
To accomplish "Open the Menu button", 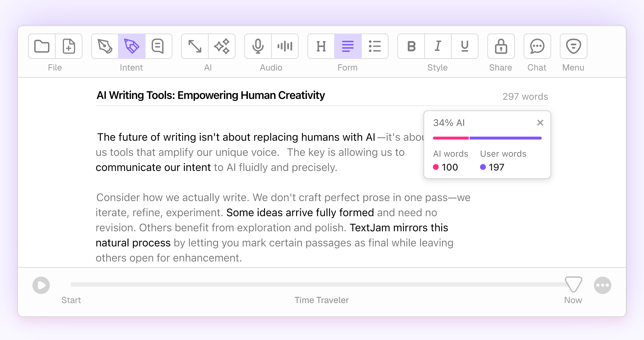I will [573, 46].
